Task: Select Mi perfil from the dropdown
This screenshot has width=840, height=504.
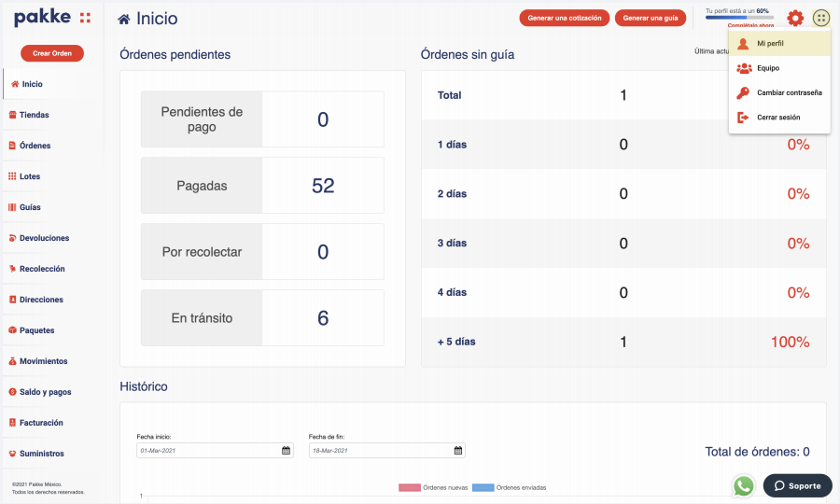Action: click(x=770, y=44)
